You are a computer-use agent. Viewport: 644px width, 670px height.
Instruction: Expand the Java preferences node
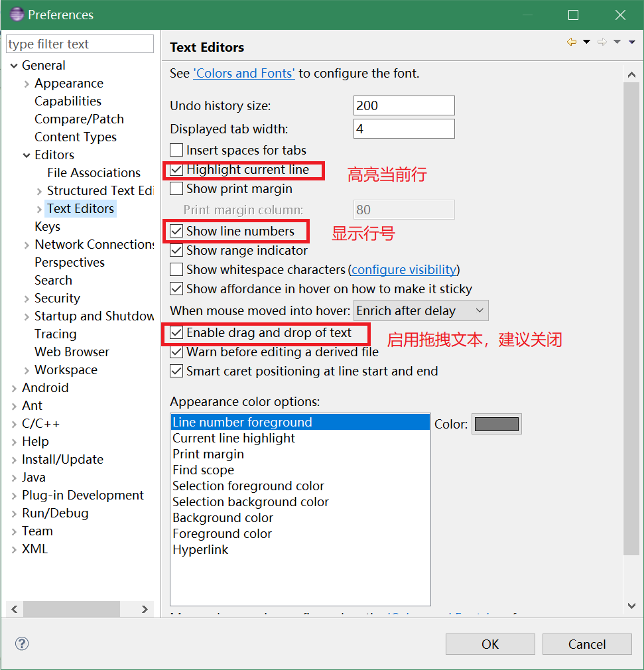[15, 478]
